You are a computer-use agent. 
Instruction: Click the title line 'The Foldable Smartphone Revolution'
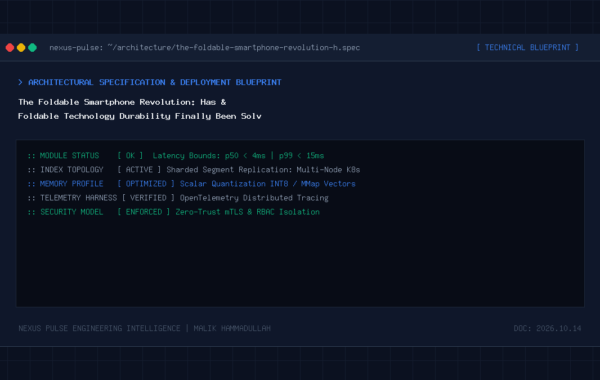[122, 102]
